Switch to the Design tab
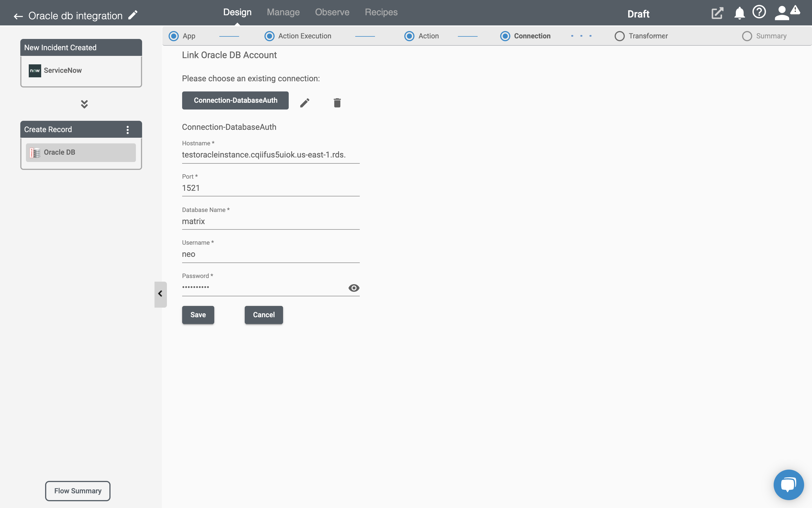Viewport: 812px width, 508px height. tap(237, 12)
